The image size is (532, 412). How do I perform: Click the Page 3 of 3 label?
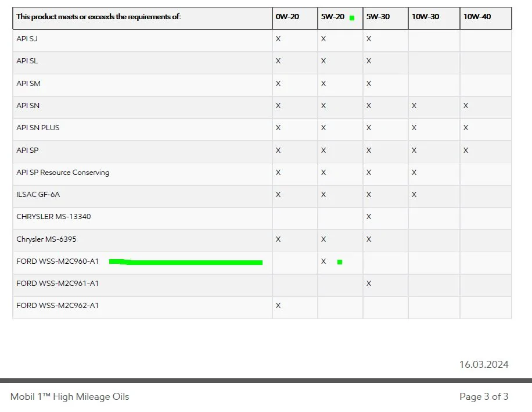pyautogui.click(x=483, y=396)
